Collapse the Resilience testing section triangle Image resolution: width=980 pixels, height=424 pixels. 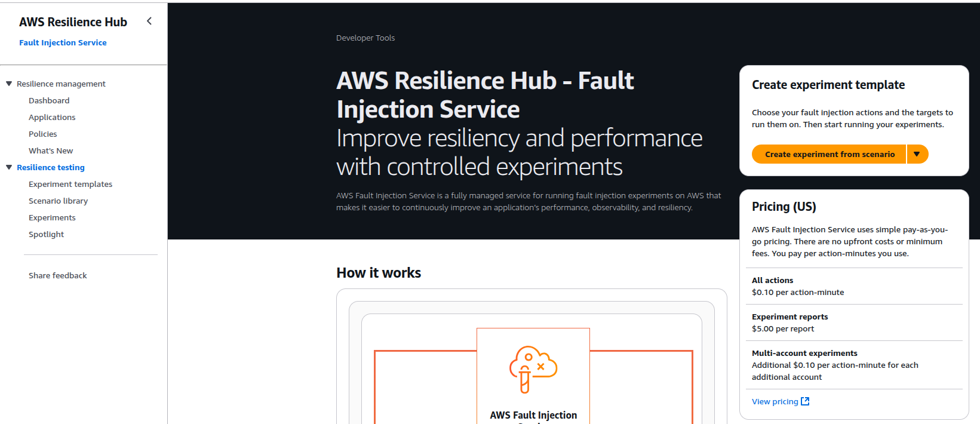[x=9, y=167]
